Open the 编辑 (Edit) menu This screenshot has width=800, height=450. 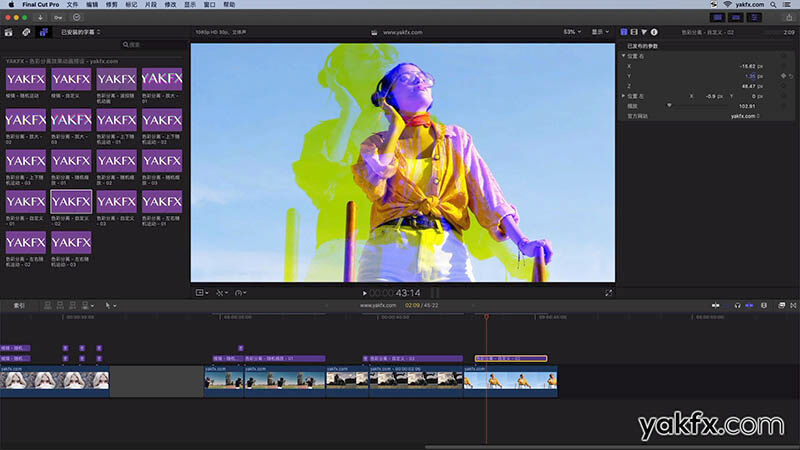coord(92,5)
